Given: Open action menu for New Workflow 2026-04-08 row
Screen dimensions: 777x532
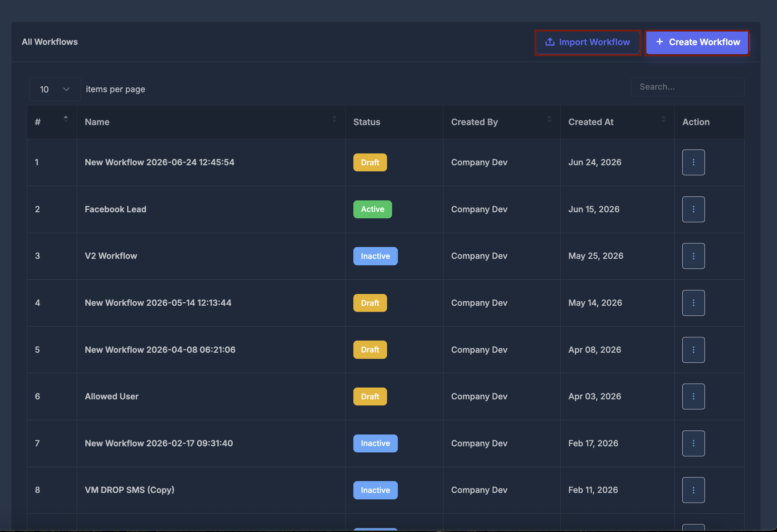Looking at the screenshot, I should point(693,350).
